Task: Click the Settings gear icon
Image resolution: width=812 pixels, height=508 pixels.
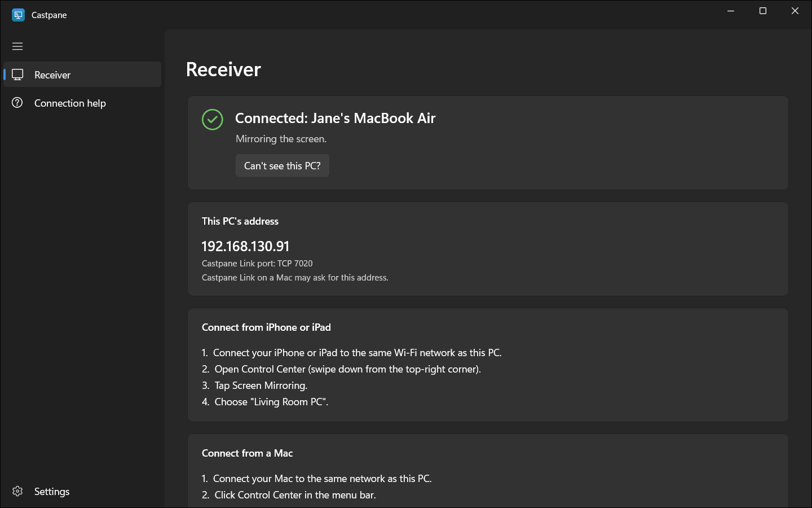Action: (17, 491)
